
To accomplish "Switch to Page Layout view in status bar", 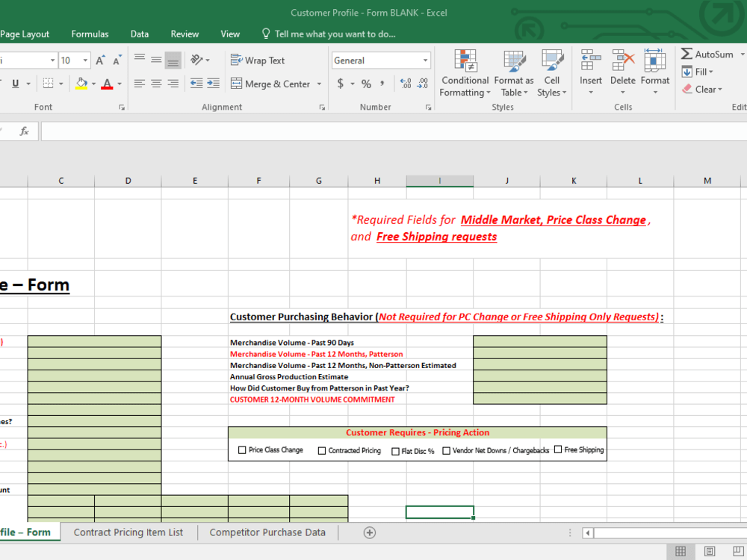I will pyautogui.click(x=710, y=551).
